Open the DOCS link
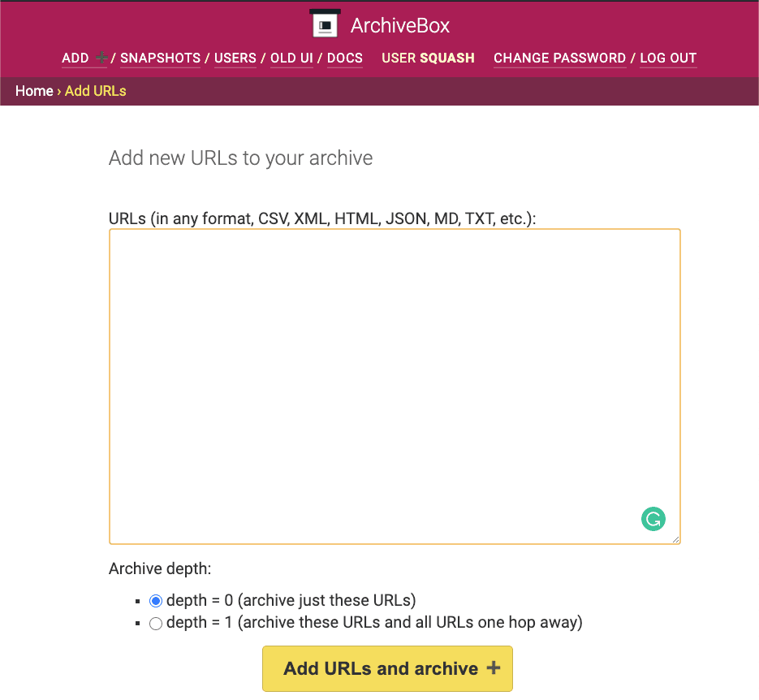The width and height of the screenshot is (759, 700). [x=345, y=58]
